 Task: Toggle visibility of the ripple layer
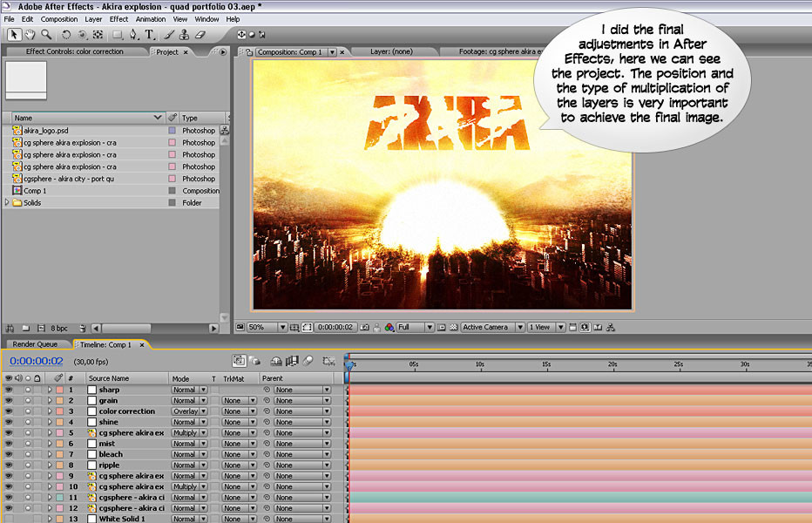tap(9, 465)
